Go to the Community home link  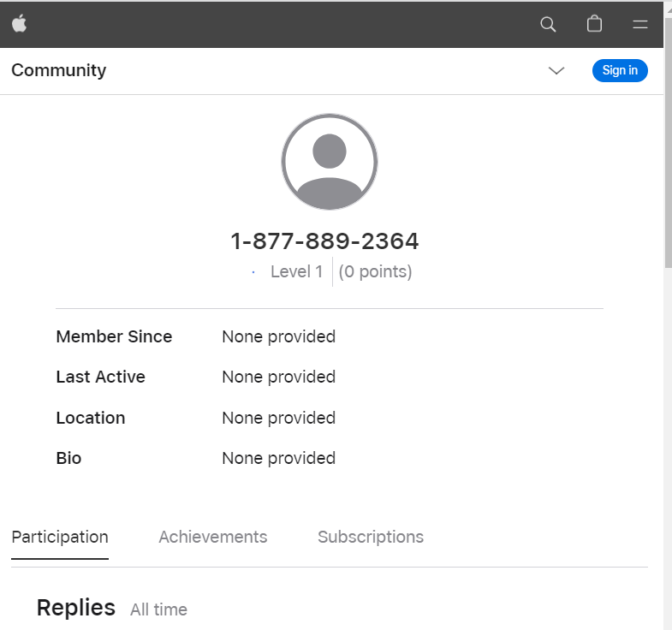tap(59, 70)
